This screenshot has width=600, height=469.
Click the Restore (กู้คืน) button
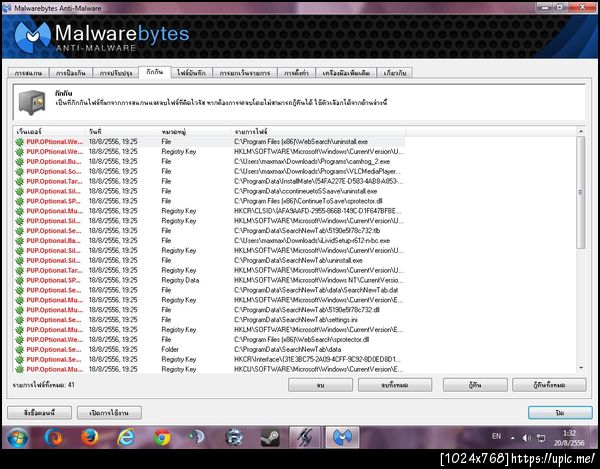pos(475,385)
